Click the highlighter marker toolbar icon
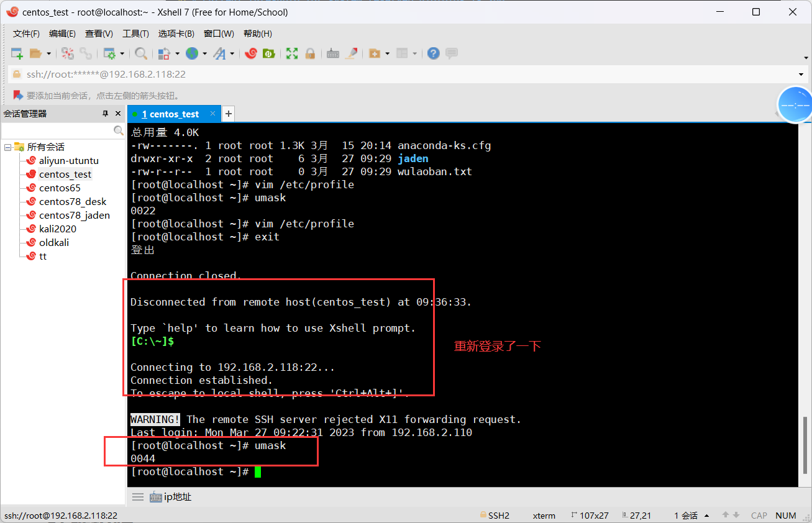Viewport: 812px width, 523px height. [x=351, y=54]
